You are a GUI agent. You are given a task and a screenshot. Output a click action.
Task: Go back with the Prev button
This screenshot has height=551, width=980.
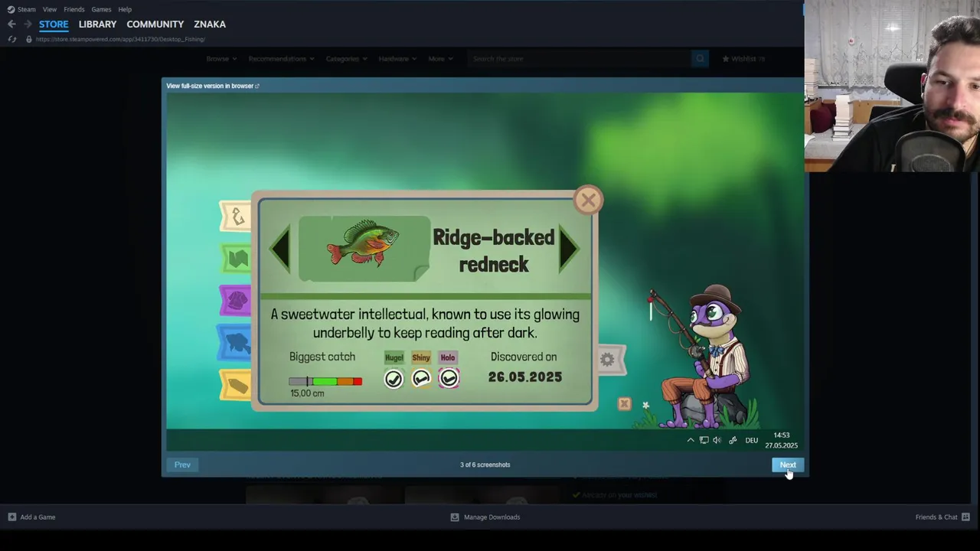[182, 465]
